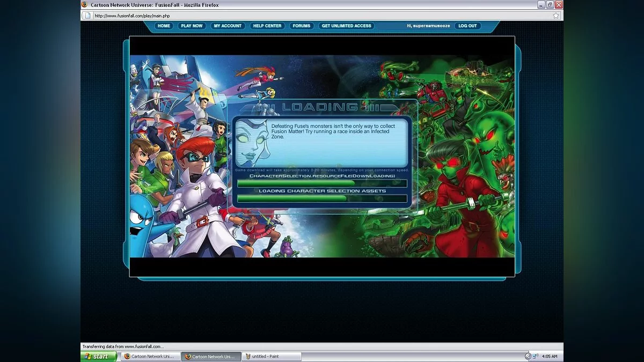The width and height of the screenshot is (644, 362).
Task: Open the FORUMS page
Action: [302, 26]
